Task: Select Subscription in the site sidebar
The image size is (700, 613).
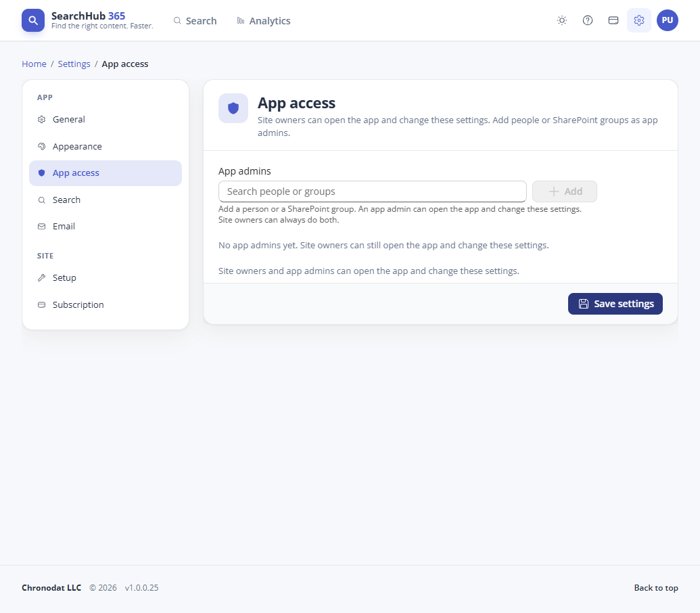Action: [106, 305]
